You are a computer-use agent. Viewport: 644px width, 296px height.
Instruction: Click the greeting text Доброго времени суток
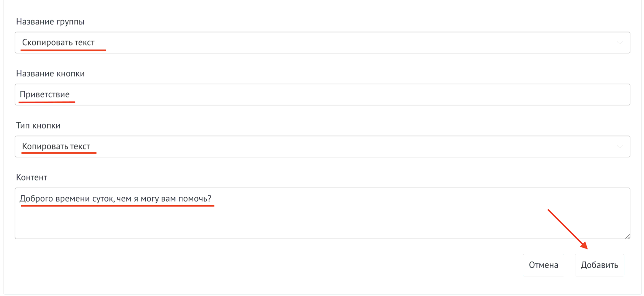(x=66, y=199)
